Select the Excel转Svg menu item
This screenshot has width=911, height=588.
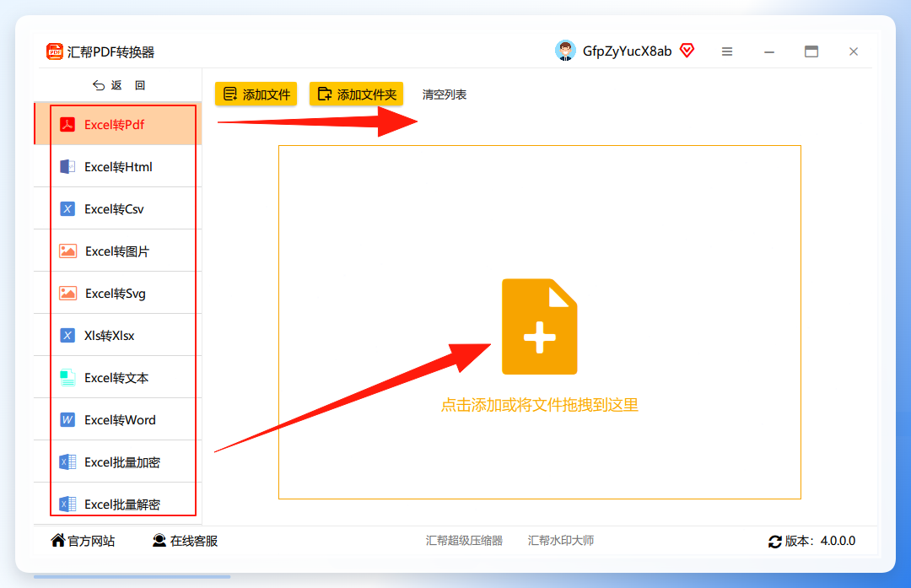tap(118, 294)
